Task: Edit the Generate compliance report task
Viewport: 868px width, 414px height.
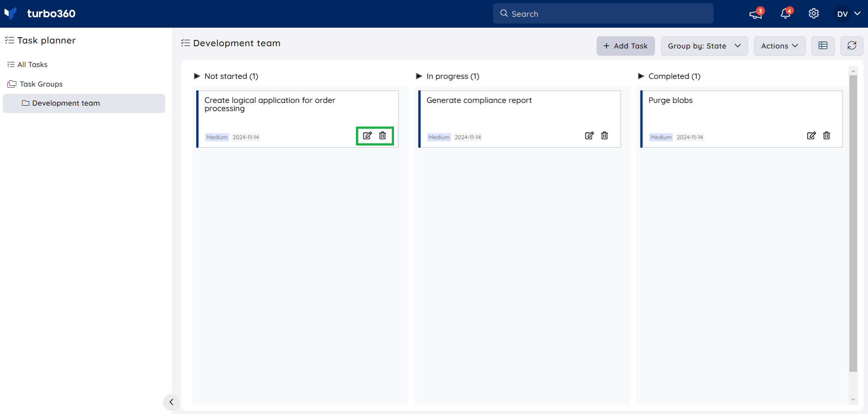Action: pos(589,136)
